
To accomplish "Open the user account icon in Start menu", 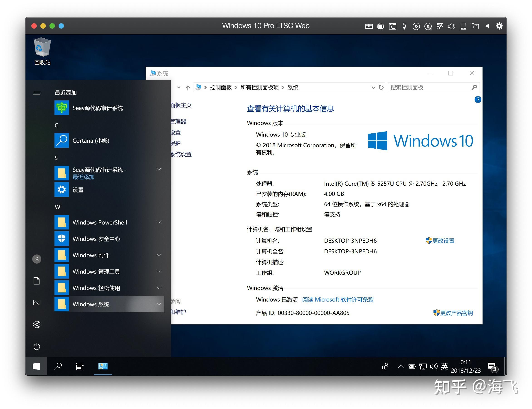I will point(37,259).
